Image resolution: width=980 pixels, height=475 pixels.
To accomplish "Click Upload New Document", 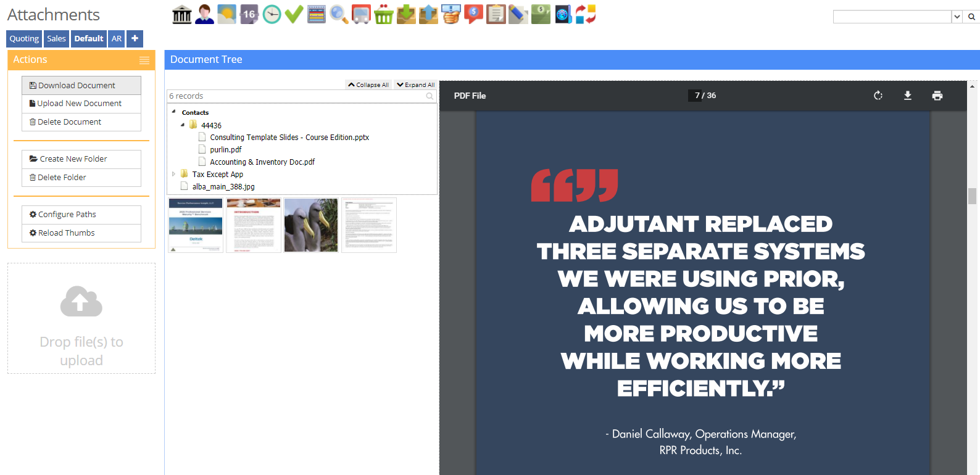I will click(x=81, y=104).
